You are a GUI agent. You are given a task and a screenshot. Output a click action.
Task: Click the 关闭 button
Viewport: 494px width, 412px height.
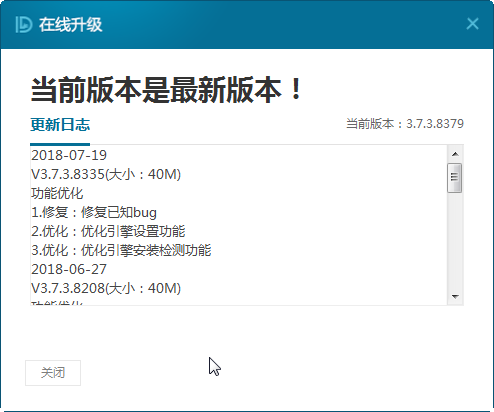(x=53, y=373)
